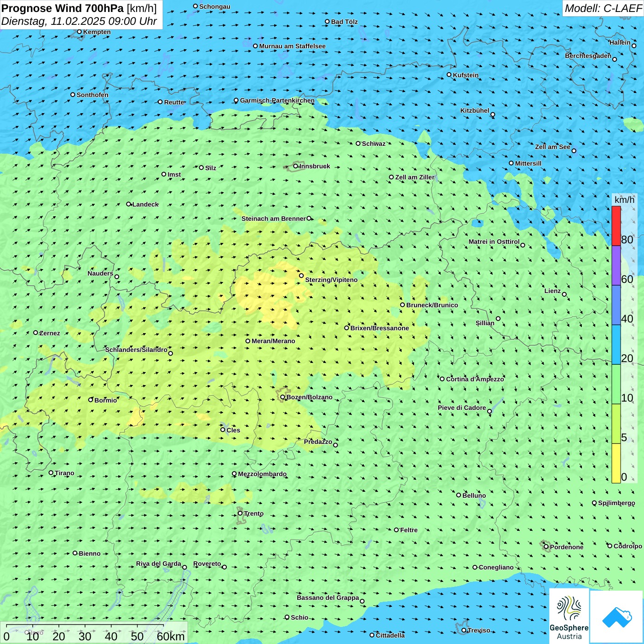Select the Sterzing/Vipiteno place label
The image size is (644, 644).
[331, 280]
